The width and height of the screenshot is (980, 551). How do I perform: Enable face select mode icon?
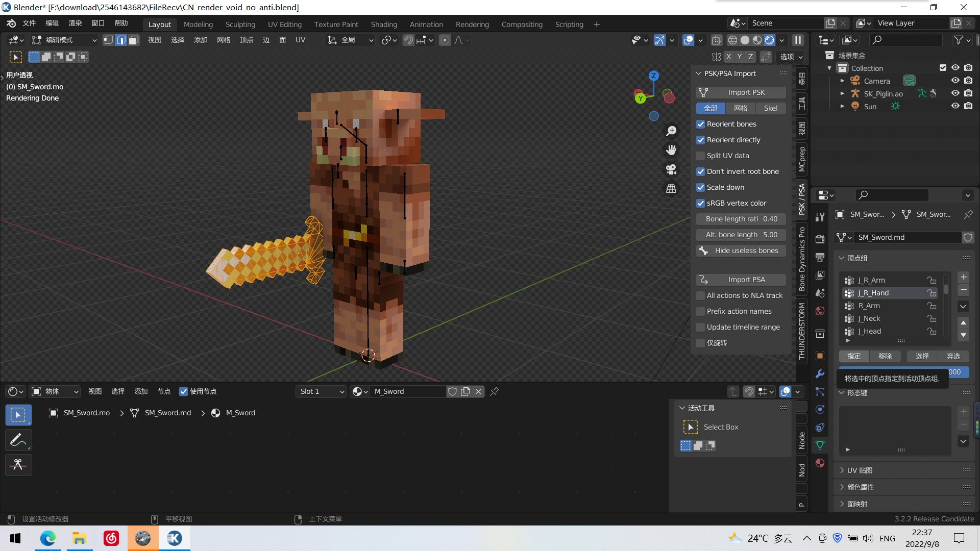coord(134,40)
